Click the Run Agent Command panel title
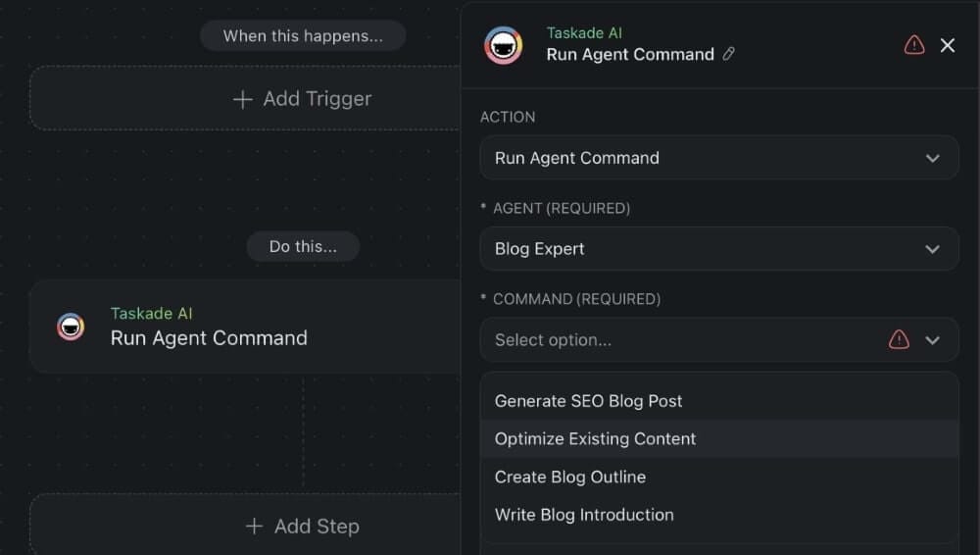 [x=630, y=55]
